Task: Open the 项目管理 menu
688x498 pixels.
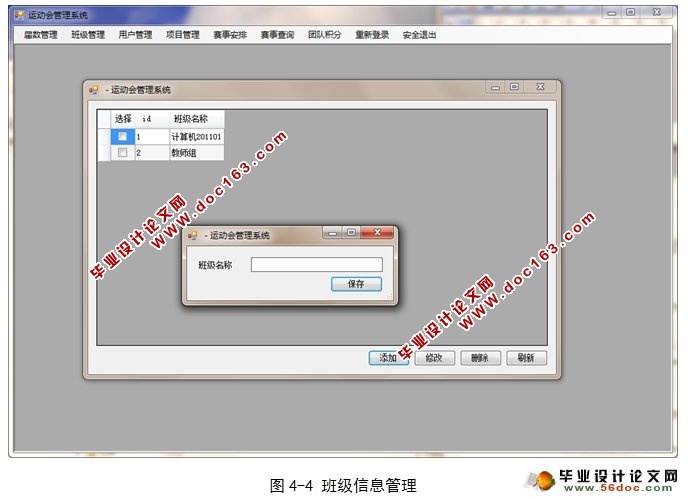Action: (183, 35)
